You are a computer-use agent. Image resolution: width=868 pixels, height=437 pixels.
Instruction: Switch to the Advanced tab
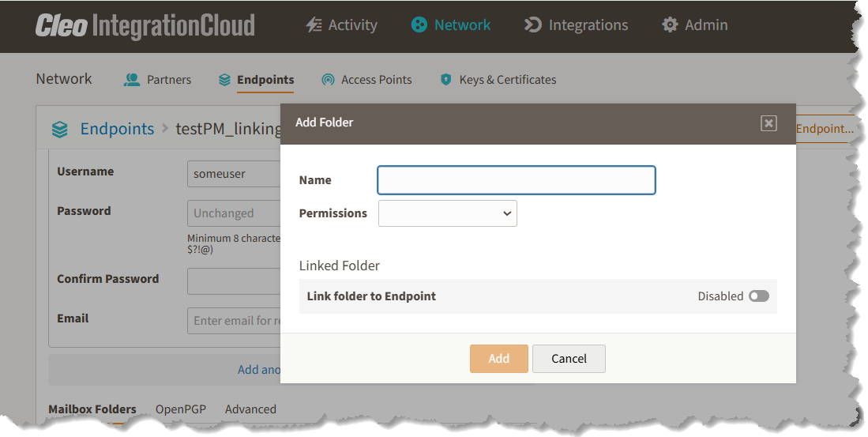250,409
